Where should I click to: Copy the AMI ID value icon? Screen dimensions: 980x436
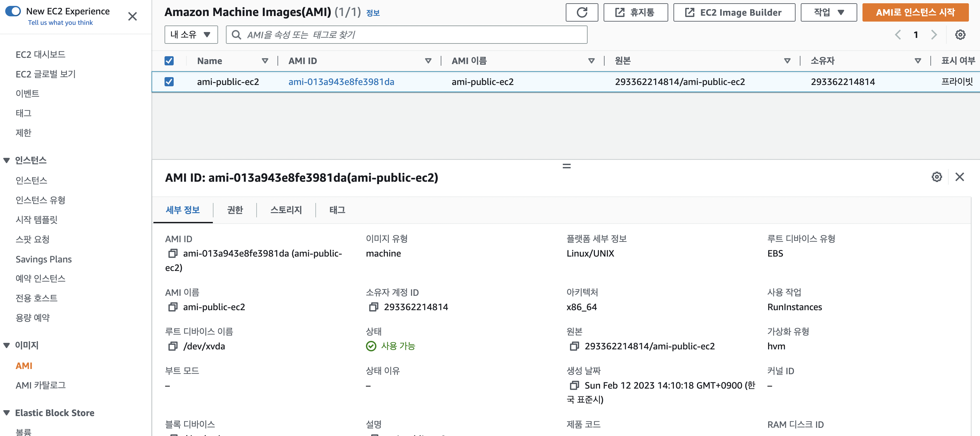point(173,253)
